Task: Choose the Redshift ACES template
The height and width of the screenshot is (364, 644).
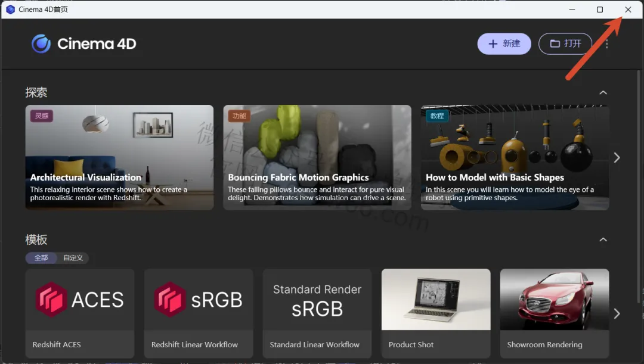Action: pyautogui.click(x=80, y=313)
